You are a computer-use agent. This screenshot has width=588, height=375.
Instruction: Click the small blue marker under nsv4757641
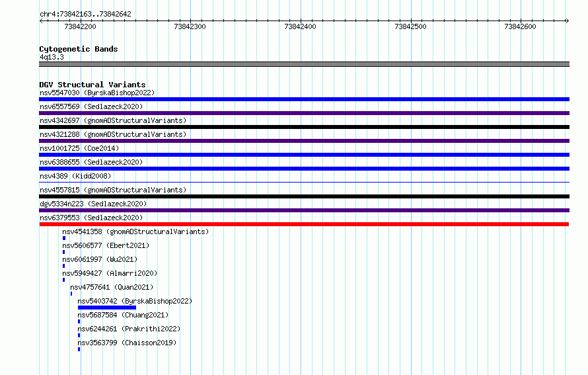[x=71, y=294]
